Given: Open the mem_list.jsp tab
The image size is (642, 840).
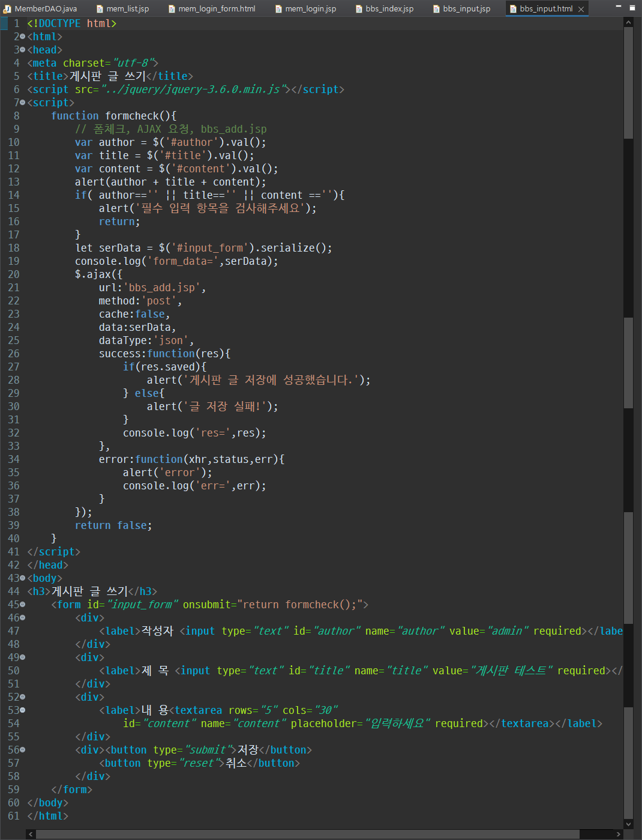Looking at the screenshot, I should click(127, 9).
